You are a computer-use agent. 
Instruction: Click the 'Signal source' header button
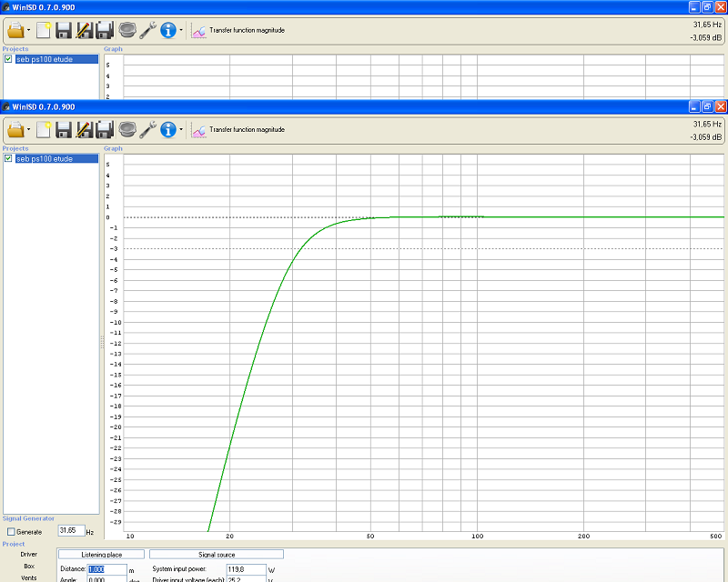click(217, 555)
